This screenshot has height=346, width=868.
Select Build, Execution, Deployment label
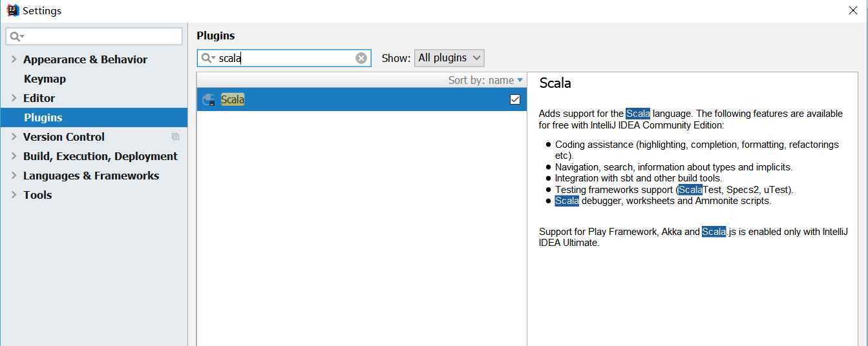pos(100,156)
